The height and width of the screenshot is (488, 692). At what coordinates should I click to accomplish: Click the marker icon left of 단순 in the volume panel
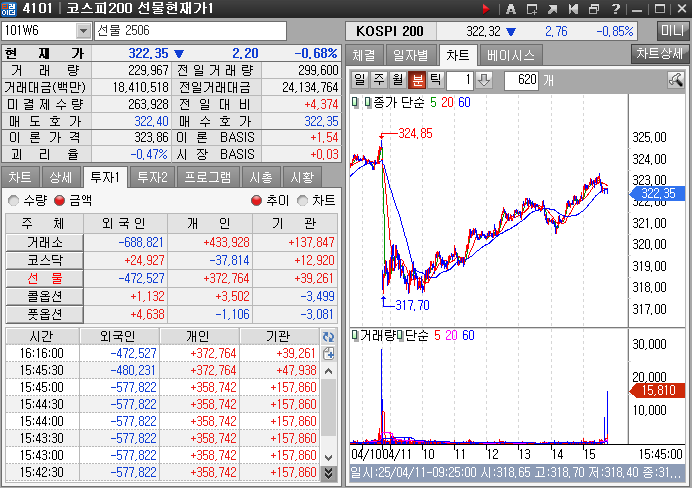coord(400,335)
